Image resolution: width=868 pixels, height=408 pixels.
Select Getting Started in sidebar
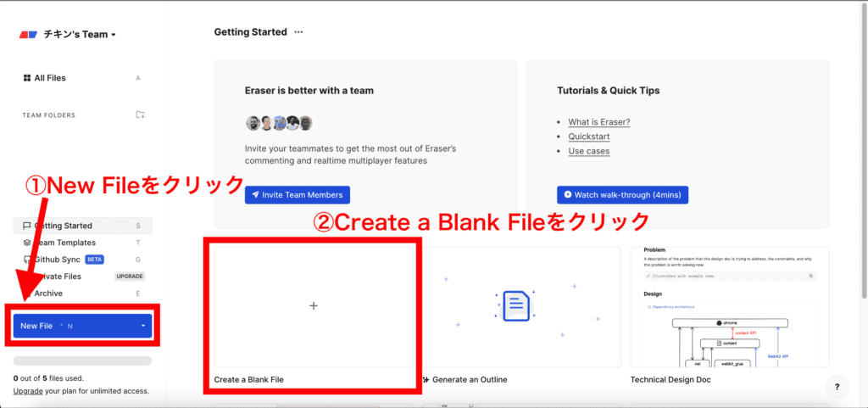[x=82, y=226]
